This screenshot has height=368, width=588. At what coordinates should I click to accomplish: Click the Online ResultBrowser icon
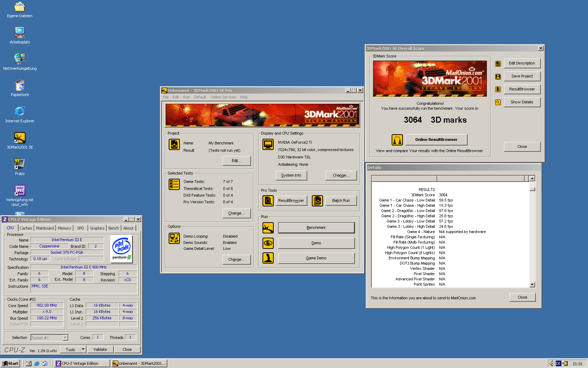click(397, 140)
